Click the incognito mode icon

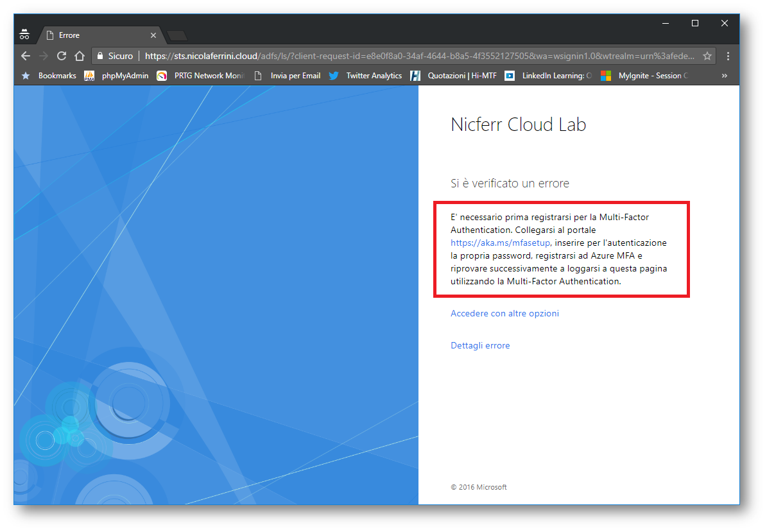click(x=24, y=35)
